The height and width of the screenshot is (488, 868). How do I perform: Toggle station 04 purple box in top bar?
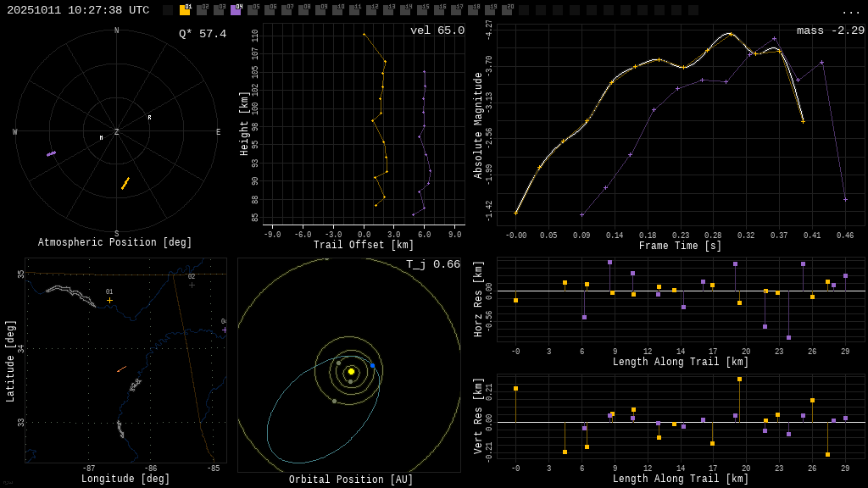[236, 10]
